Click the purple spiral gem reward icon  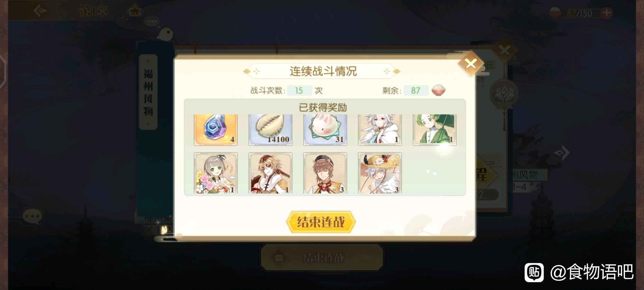pos(216,130)
